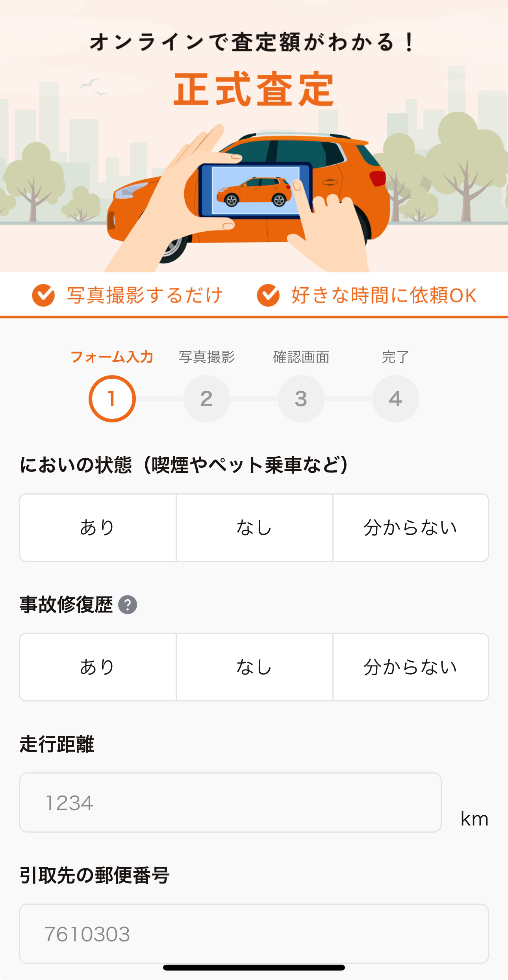
Task: Tap the step 1 circle indicator
Action: click(x=112, y=399)
